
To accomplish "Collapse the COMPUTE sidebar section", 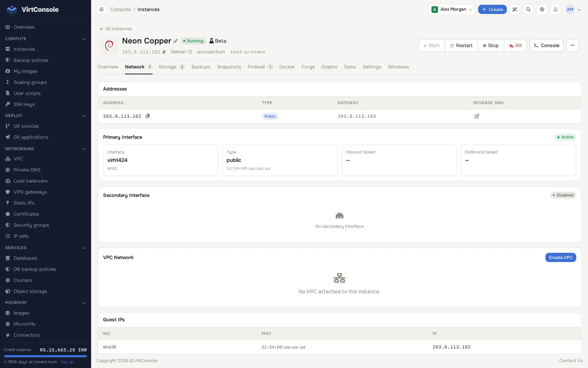I will pos(84,39).
